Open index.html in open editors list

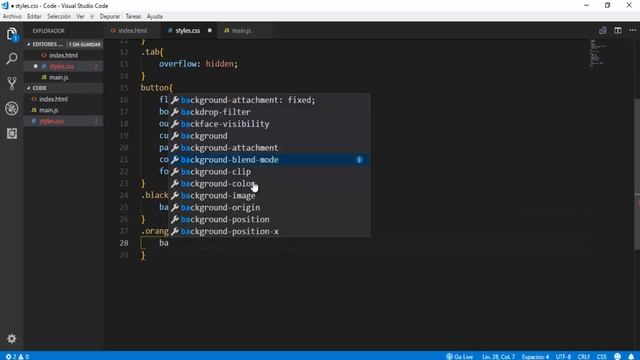coord(63,55)
